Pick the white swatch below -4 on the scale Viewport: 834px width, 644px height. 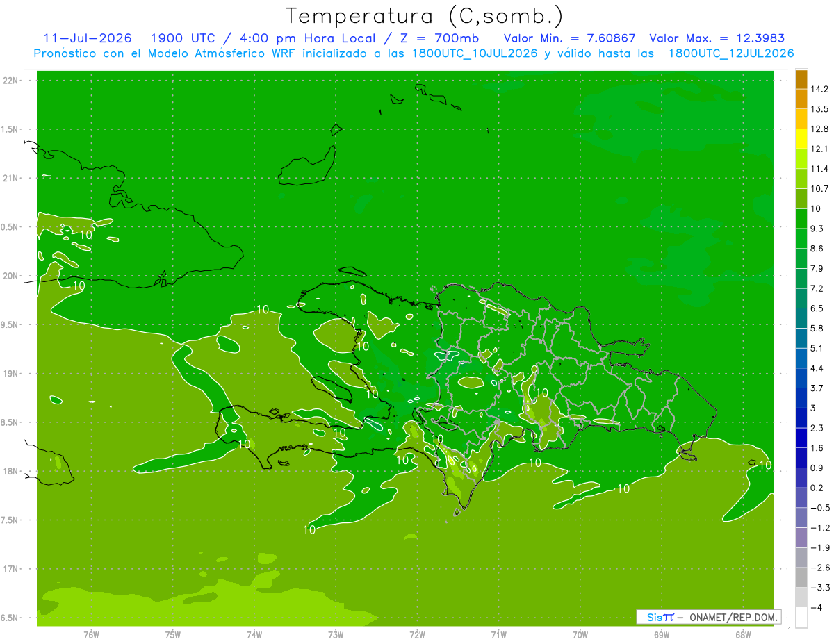point(801,617)
